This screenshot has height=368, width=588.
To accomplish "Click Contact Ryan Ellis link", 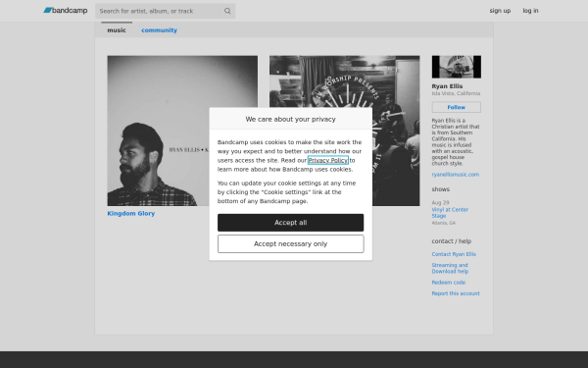I will (454, 254).
